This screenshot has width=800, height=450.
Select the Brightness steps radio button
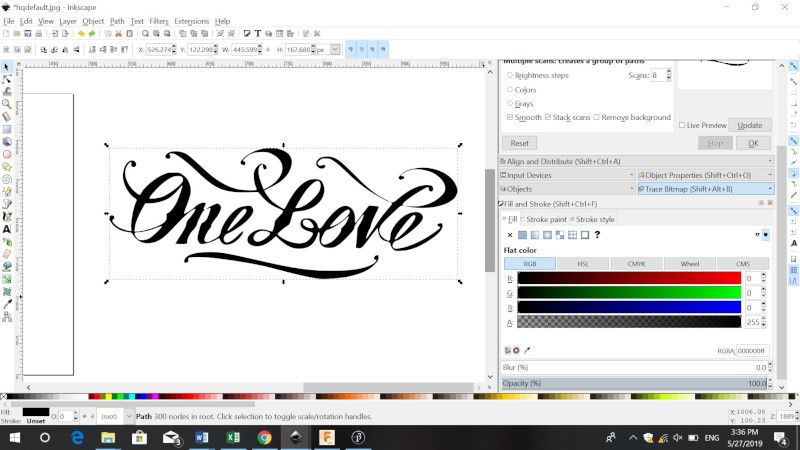tap(511, 75)
